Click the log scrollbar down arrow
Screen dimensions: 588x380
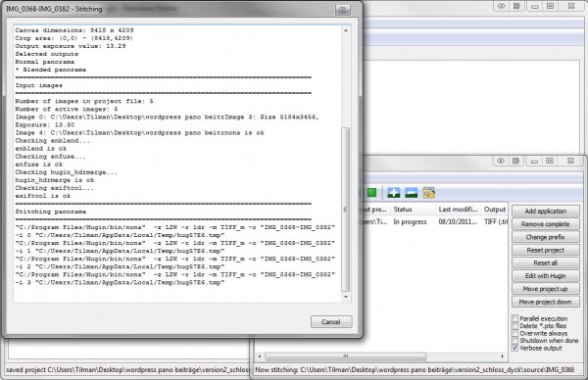pos(346,297)
